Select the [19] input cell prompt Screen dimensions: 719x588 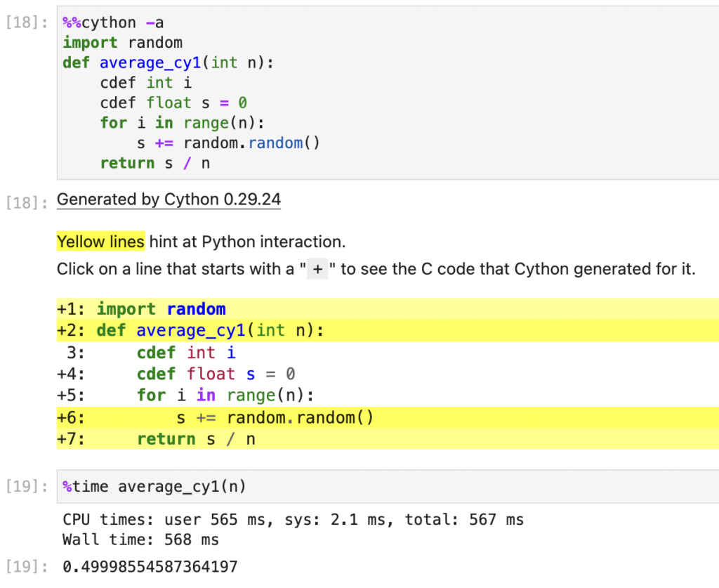pos(27,486)
